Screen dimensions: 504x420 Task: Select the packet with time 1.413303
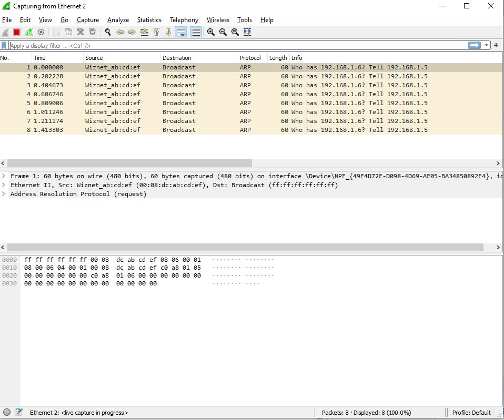pyautogui.click(x=251, y=130)
